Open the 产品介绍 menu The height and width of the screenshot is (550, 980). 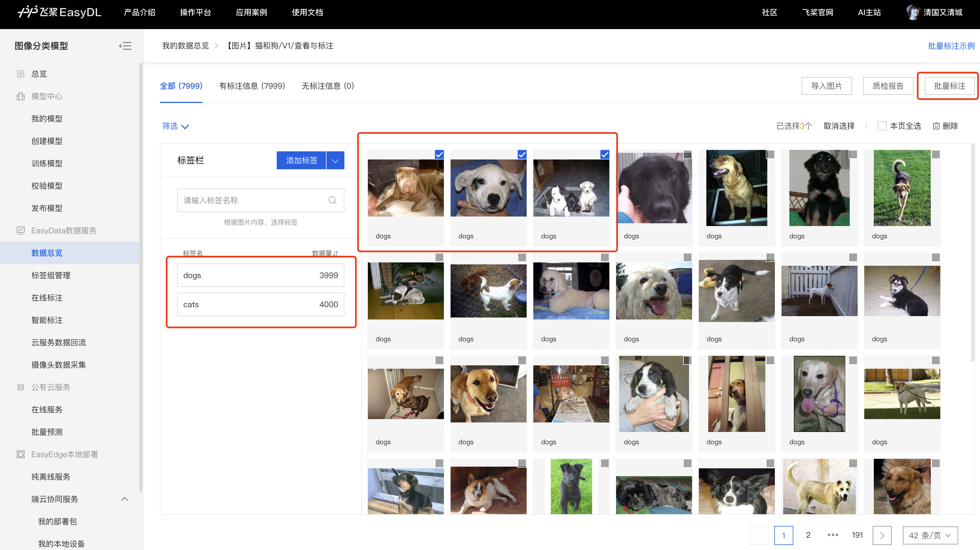139,12
